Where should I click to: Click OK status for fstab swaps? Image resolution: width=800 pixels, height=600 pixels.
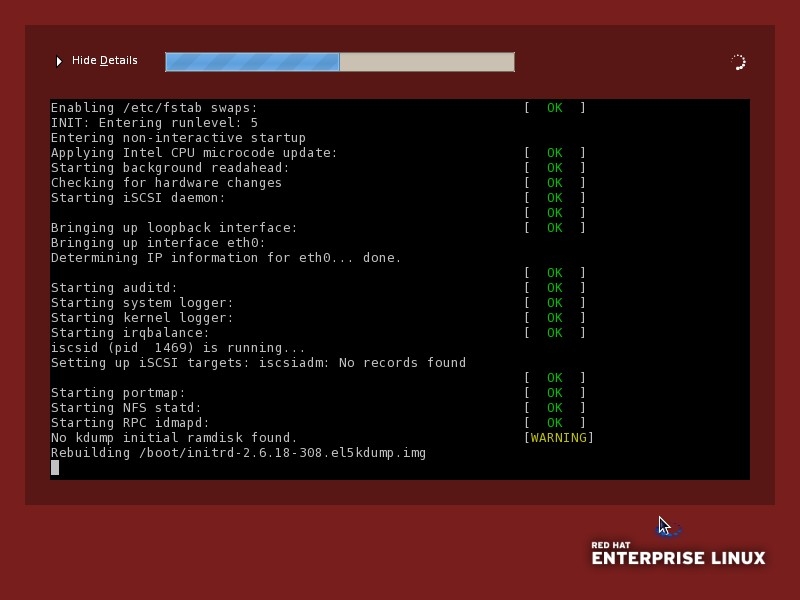coord(555,108)
